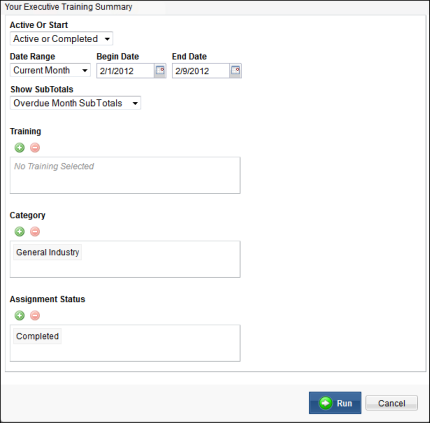430x423 pixels.
Task: Select the General Industry category tag
Action: [x=47, y=252]
